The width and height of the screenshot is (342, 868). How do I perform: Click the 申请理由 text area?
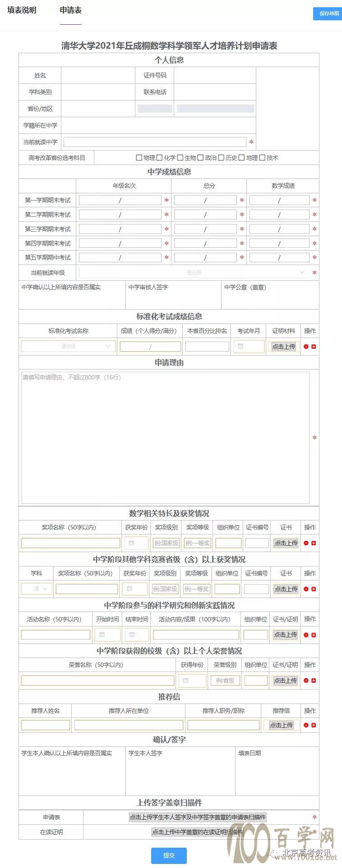coord(165,438)
